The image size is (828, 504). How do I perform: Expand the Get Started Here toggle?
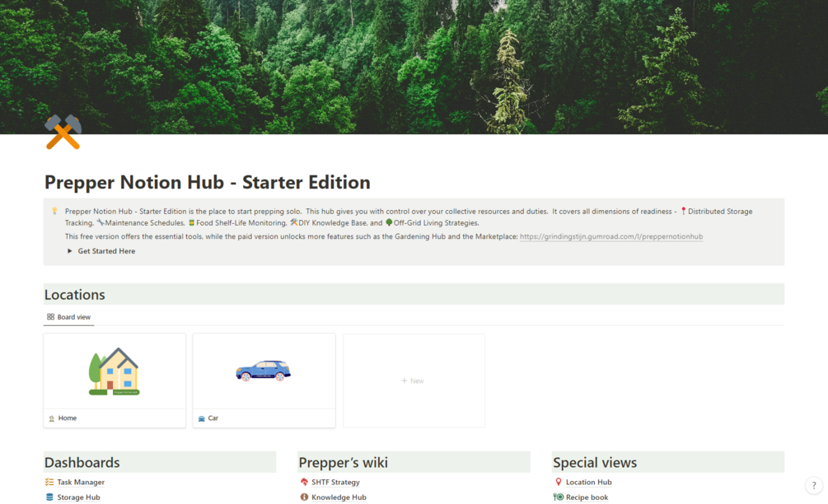point(69,251)
